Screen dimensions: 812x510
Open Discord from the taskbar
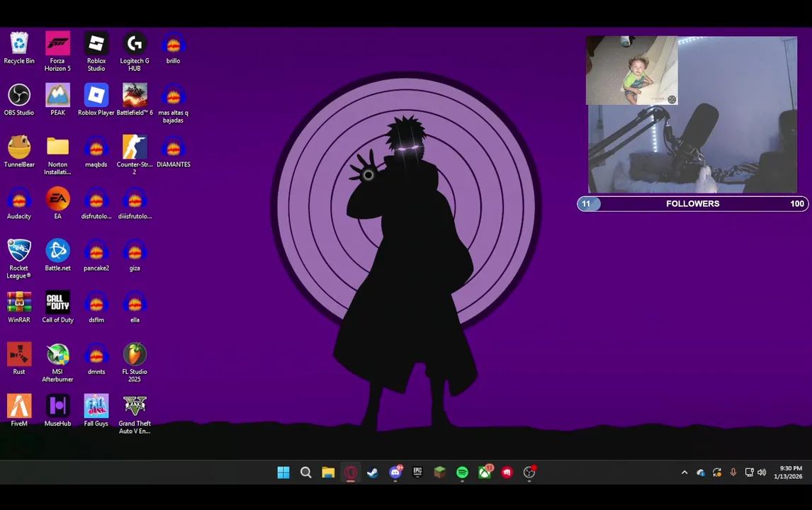395,472
